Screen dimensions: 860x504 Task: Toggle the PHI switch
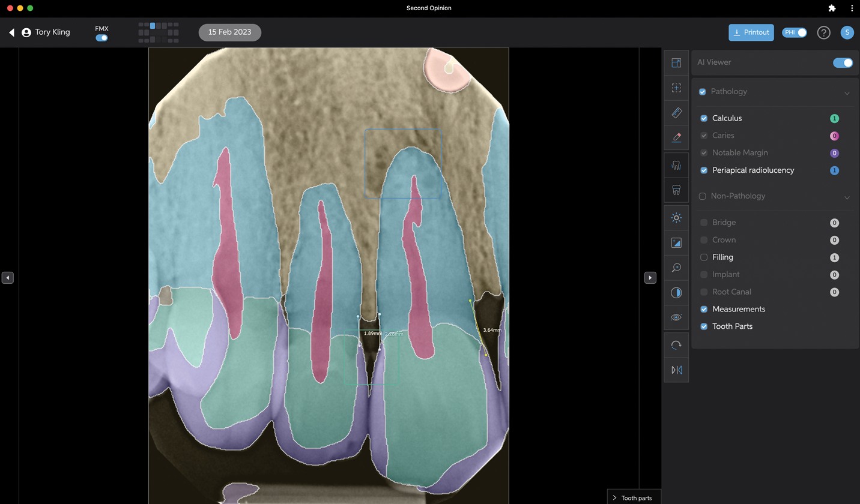pos(794,32)
